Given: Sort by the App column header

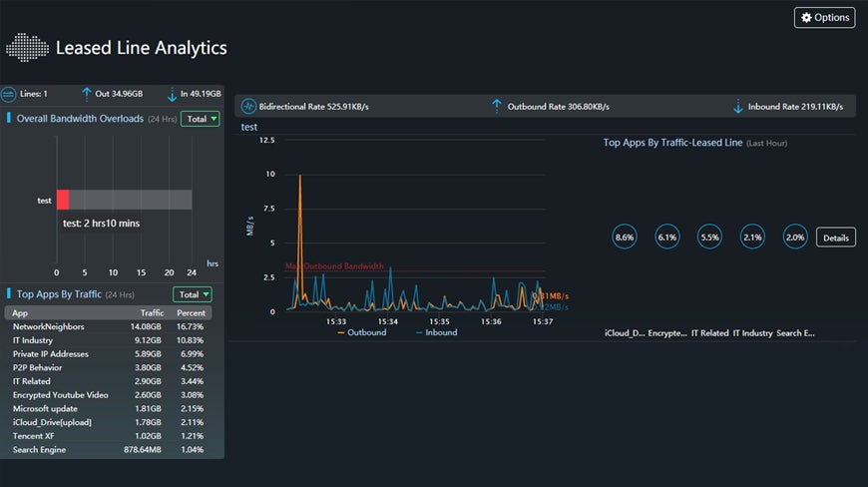Looking at the screenshot, I should [20, 312].
